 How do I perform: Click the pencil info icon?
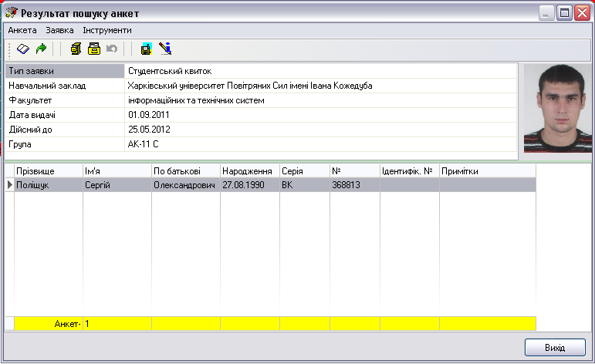tap(165, 49)
